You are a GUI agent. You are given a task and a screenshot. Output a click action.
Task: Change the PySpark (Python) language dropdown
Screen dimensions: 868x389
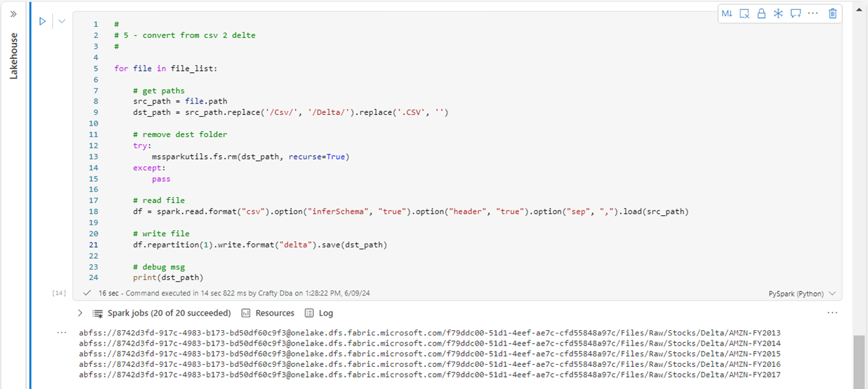[x=802, y=293]
